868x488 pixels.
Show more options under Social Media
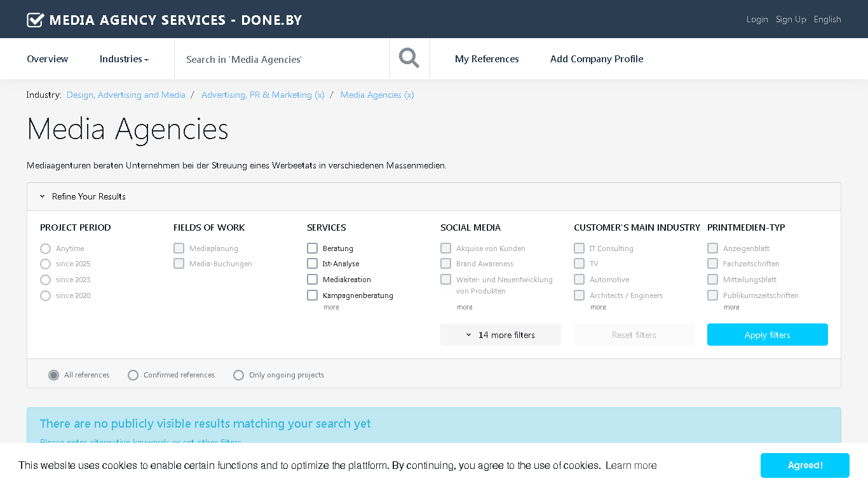click(465, 307)
